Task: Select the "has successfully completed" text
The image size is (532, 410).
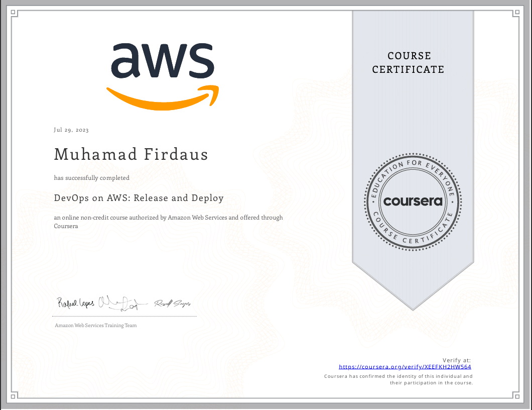Action: pos(92,178)
